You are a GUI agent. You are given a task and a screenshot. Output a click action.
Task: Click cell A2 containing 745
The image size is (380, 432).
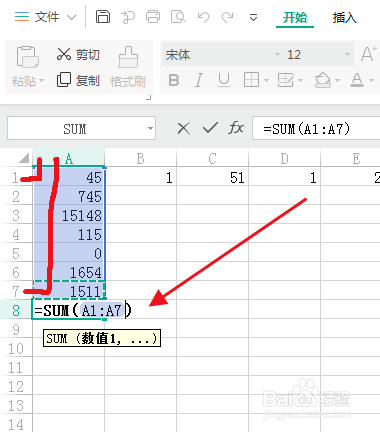tap(69, 196)
